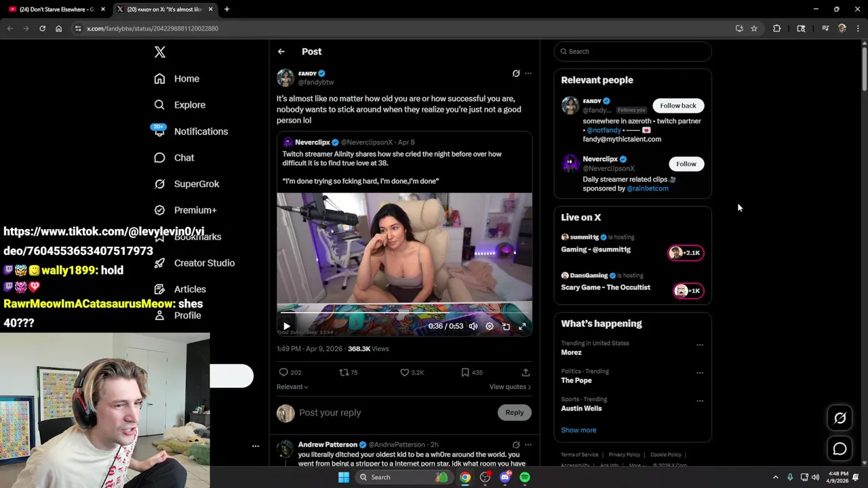This screenshot has width=868, height=488.
Task: Click the Reply button
Action: coord(515,412)
